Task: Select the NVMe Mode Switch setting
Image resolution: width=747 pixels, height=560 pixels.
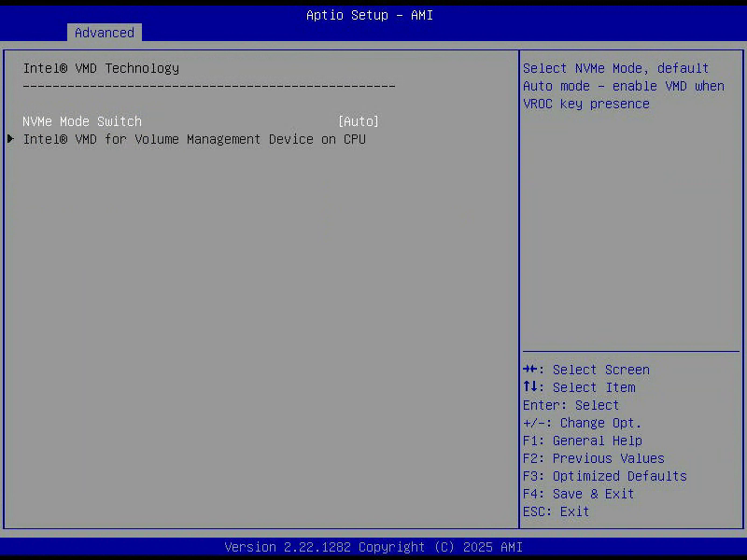Action: pos(82,121)
